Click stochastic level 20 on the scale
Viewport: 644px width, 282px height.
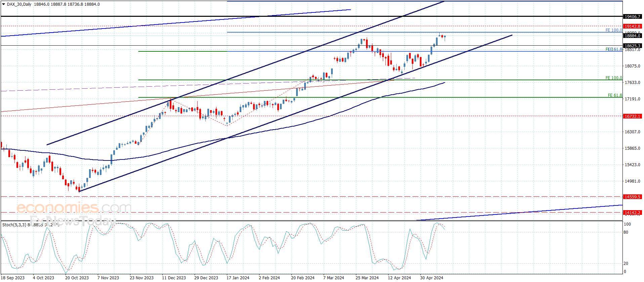click(626, 263)
